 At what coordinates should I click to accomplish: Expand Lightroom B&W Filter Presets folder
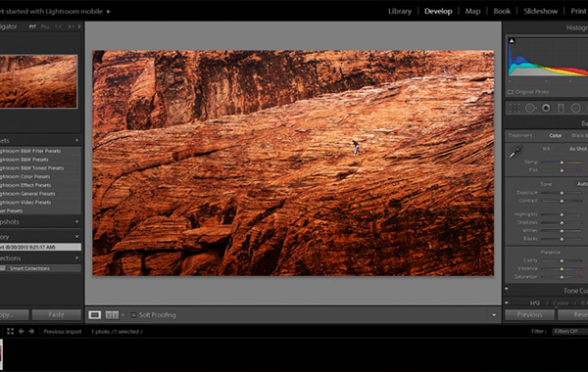(30, 151)
